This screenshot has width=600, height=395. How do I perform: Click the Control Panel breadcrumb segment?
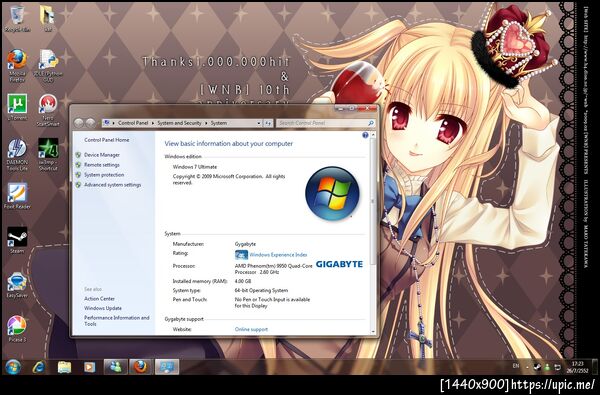(133, 123)
